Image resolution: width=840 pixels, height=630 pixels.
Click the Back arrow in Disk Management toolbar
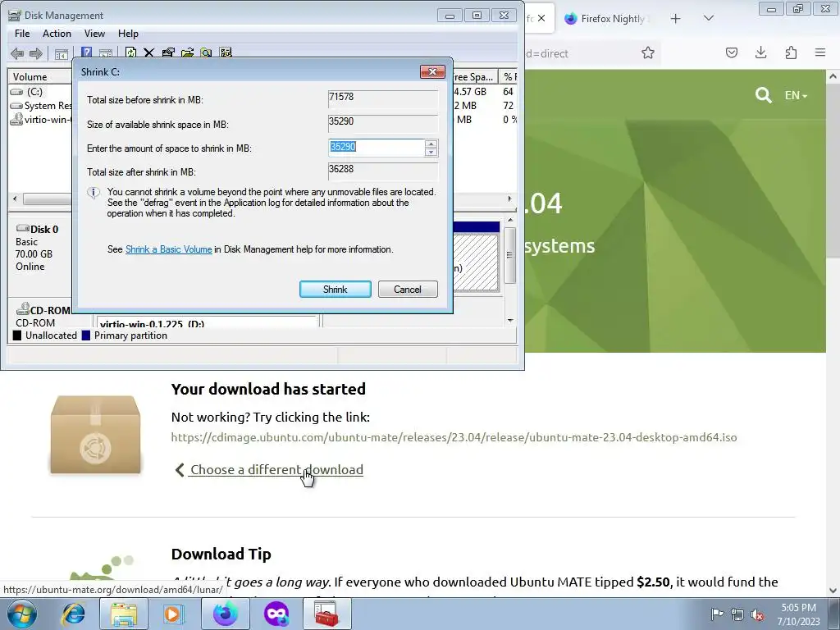click(x=17, y=53)
